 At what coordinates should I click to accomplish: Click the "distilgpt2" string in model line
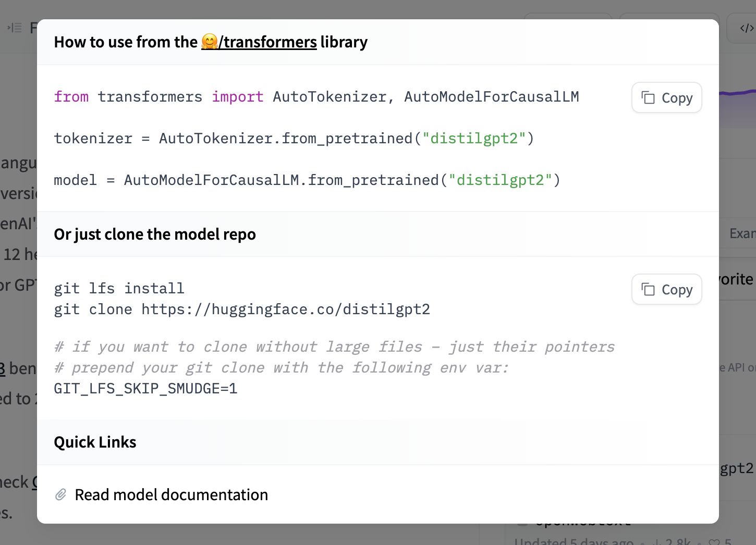501,180
